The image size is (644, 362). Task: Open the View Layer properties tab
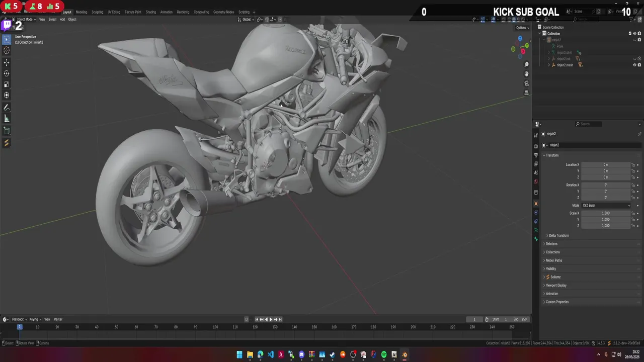click(536, 164)
